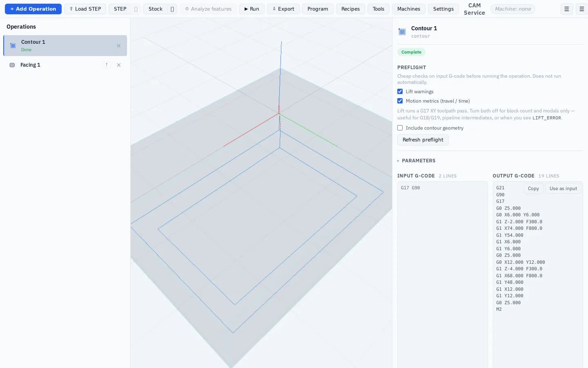Click the '2 LINES' input count label
Screen dimensions: 588x368
point(448,176)
